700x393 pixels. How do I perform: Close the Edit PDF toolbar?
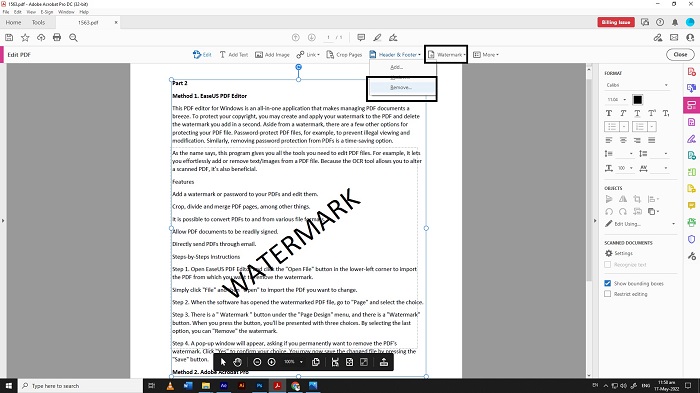click(x=680, y=54)
